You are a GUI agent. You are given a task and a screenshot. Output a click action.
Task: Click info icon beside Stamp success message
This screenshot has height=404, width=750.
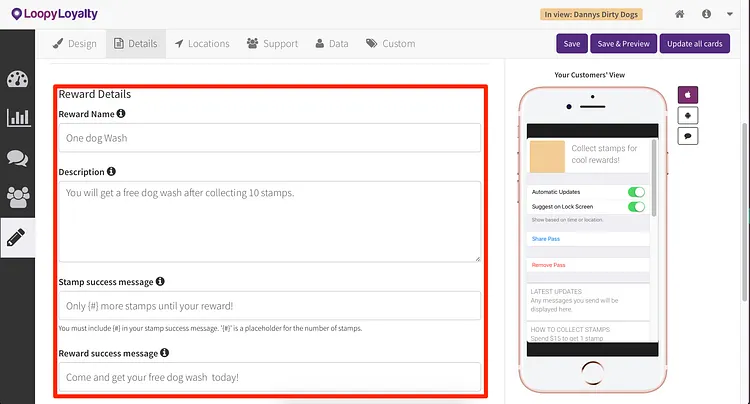click(160, 282)
